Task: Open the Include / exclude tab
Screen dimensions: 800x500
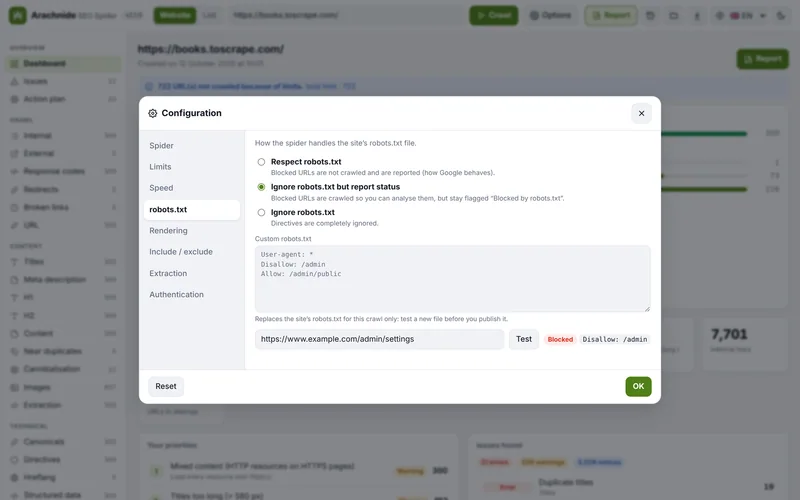Action: [x=192, y=252]
